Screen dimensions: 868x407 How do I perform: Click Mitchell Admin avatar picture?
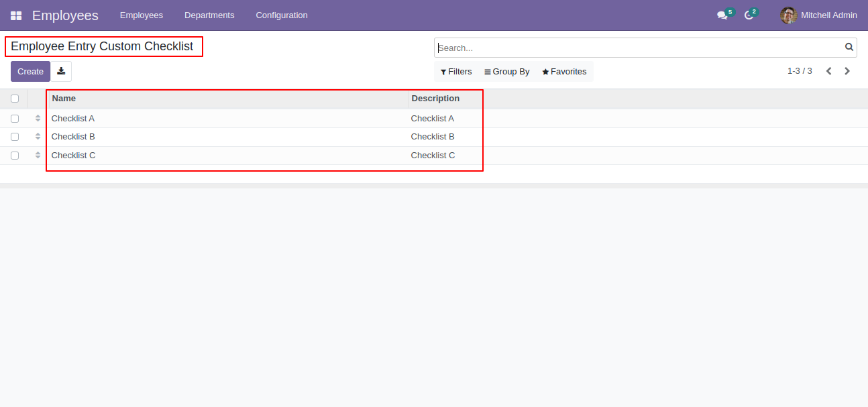[x=788, y=15]
